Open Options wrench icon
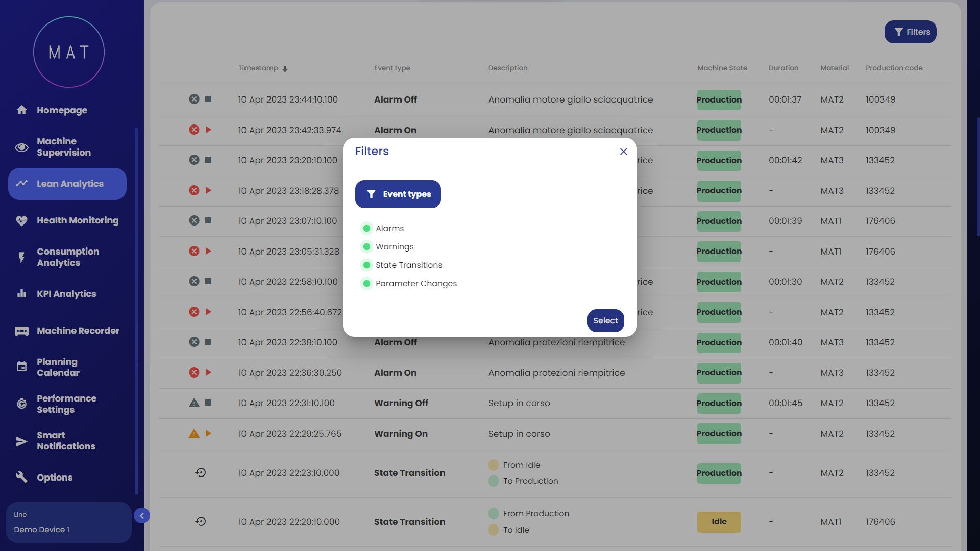This screenshot has height=551, width=980. pyautogui.click(x=21, y=477)
